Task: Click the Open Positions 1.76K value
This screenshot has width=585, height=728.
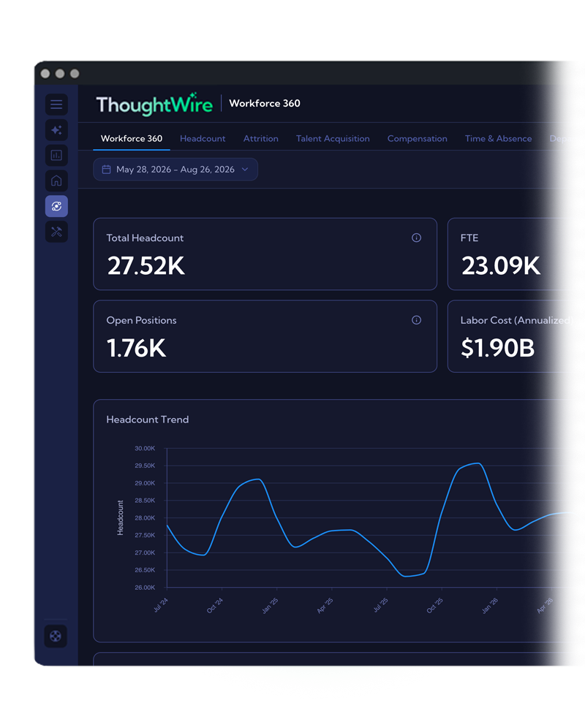Action: tap(136, 348)
